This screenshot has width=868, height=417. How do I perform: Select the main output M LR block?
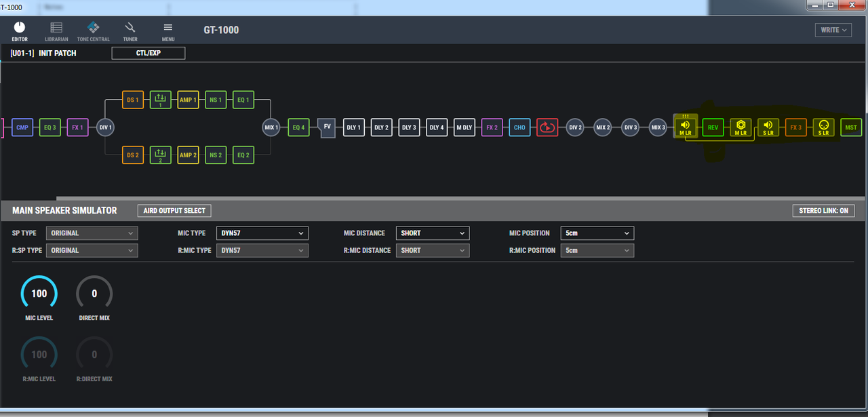741,127
